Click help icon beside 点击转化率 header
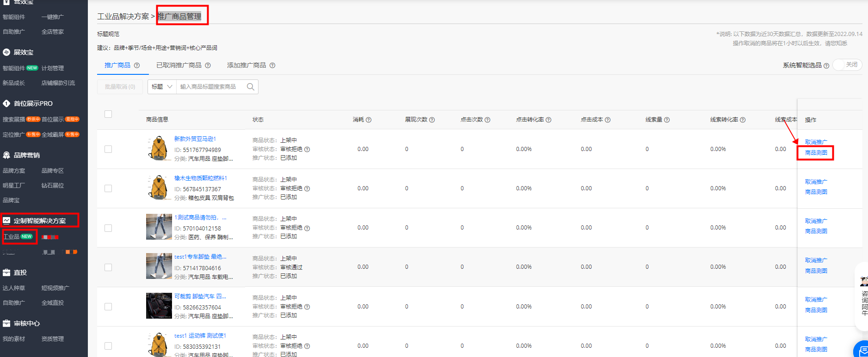Viewport: 868px width, 357px height. (x=548, y=120)
